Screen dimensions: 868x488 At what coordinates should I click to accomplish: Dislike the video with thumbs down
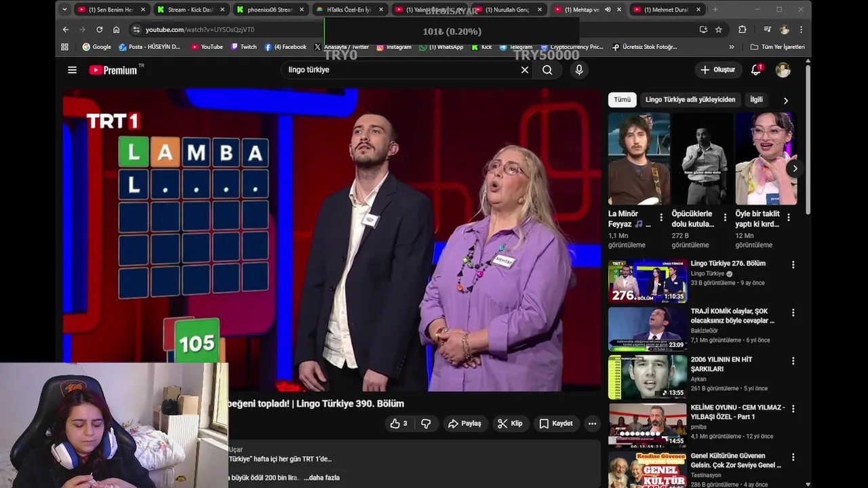point(426,424)
